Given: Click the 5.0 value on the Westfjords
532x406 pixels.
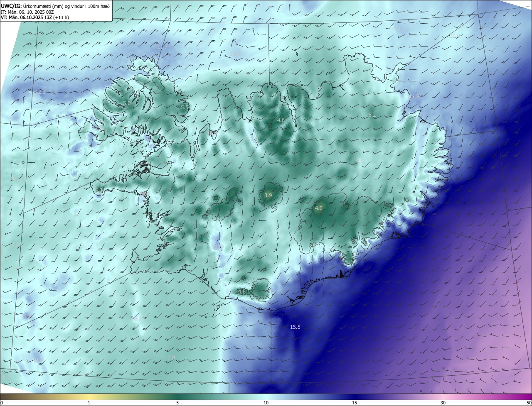Looking at the screenshot, I should coord(127,103).
